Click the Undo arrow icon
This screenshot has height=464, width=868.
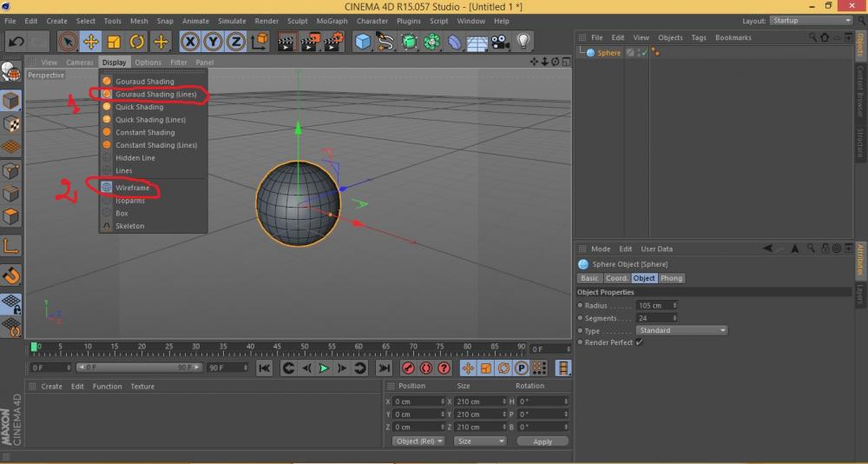click(16, 42)
